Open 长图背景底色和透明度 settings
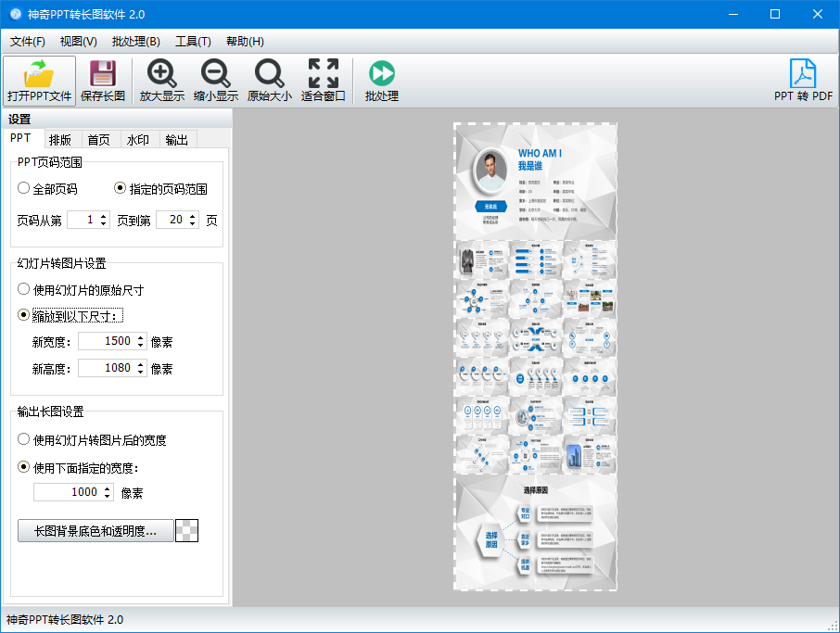 point(95,531)
